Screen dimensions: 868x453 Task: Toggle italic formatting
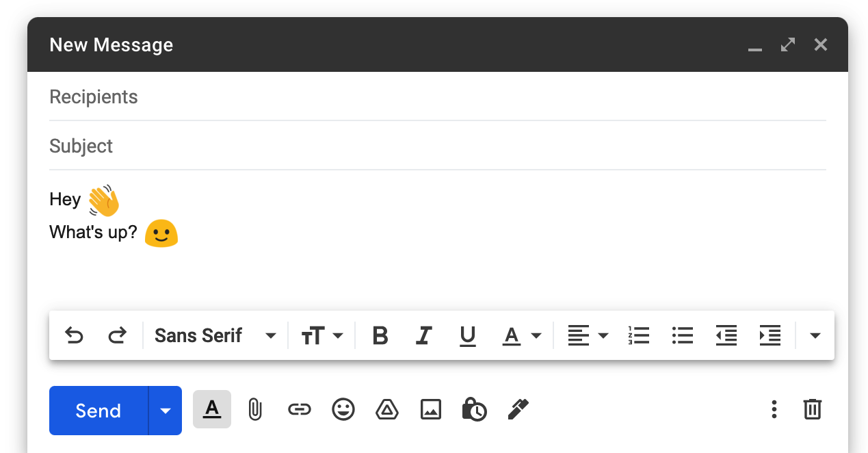pyautogui.click(x=424, y=335)
